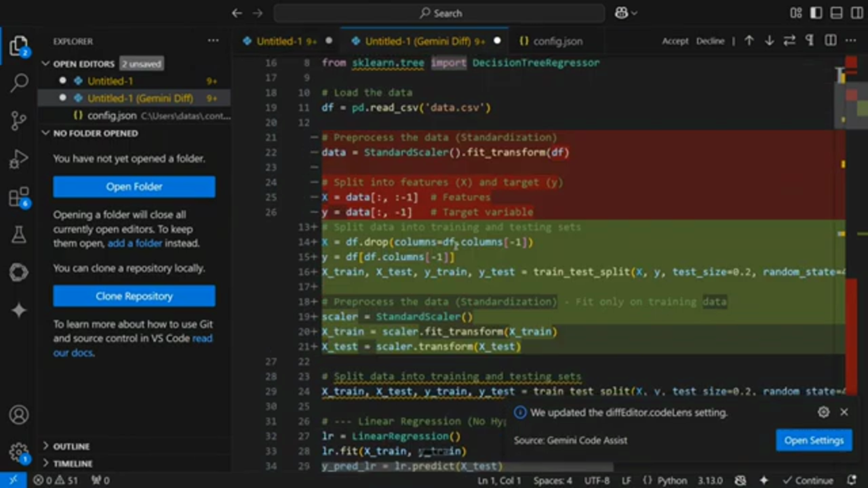Toggle inline diff view split icon
The width and height of the screenshot is (868, 488).
point(831,41)
